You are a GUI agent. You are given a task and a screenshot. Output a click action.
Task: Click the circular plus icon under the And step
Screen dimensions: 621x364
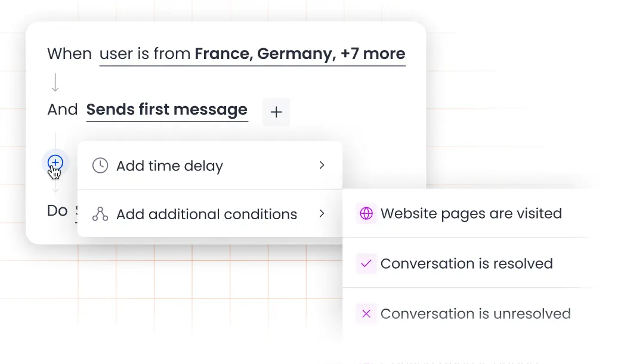click(x=55, y=162)
